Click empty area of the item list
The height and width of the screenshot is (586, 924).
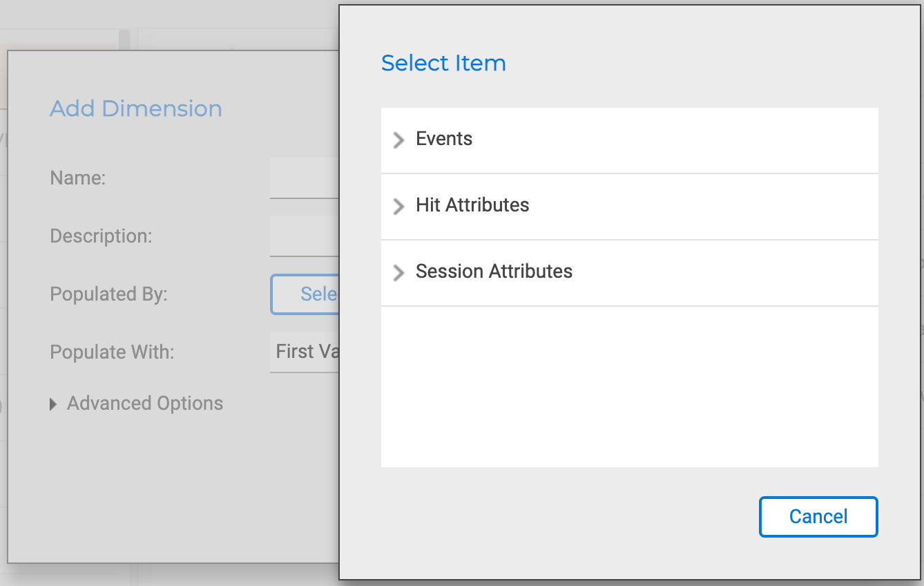[x=628, y=387]
